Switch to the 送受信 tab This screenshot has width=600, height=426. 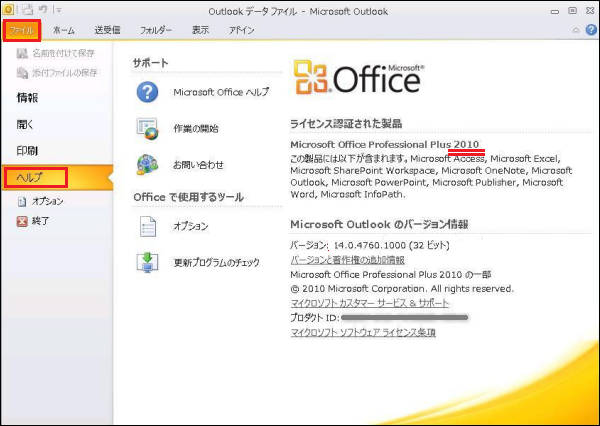point(108,30)
